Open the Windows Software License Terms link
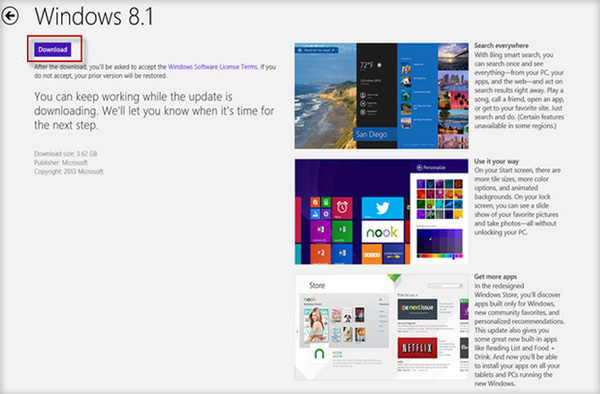Image resolution: width=600 pixels, height=394 pixels. (x=213, y=67)
